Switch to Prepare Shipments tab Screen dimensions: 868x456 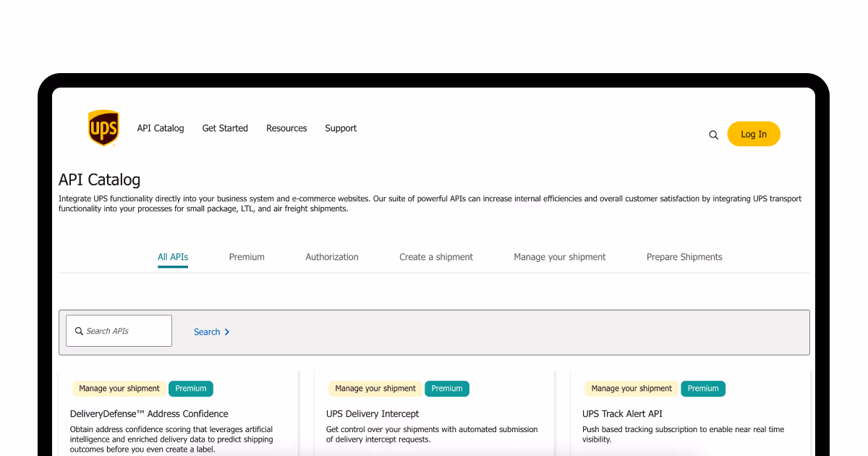pos(684,257)
